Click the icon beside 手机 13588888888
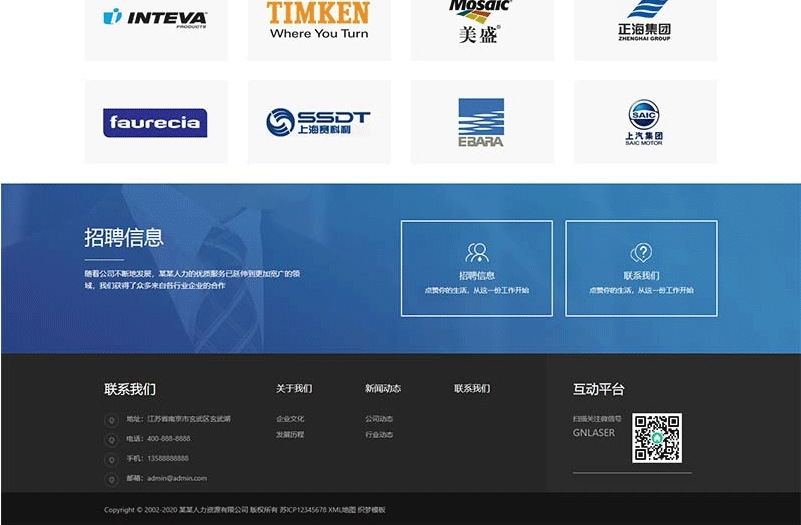 click(111, 460)
